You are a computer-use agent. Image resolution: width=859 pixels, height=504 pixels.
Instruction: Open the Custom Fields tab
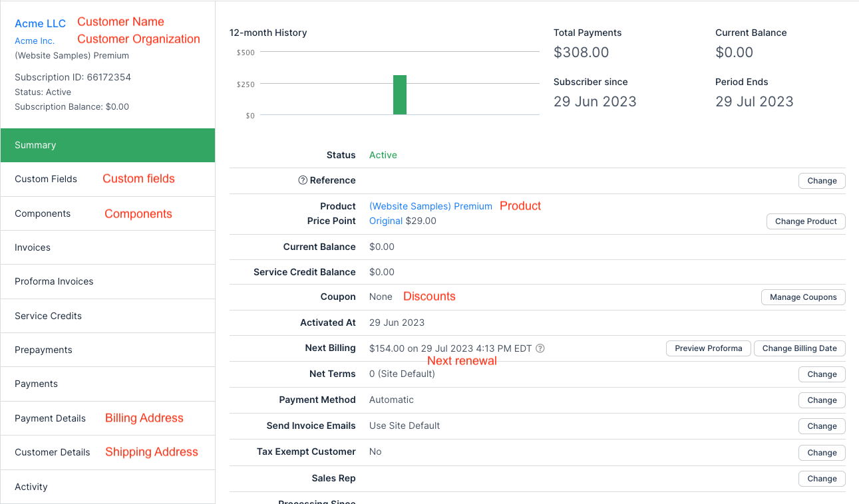[x=46, y=179]
